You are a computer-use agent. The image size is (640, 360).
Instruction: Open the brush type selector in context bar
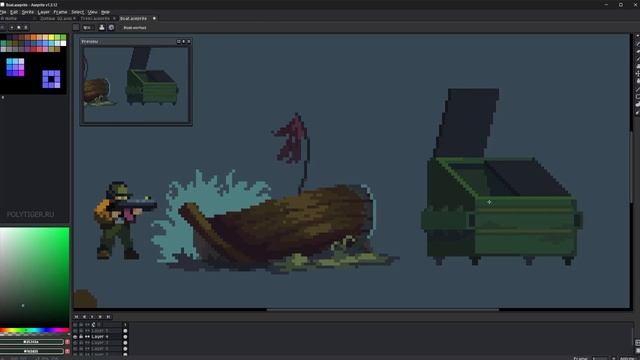pos(76,27)
